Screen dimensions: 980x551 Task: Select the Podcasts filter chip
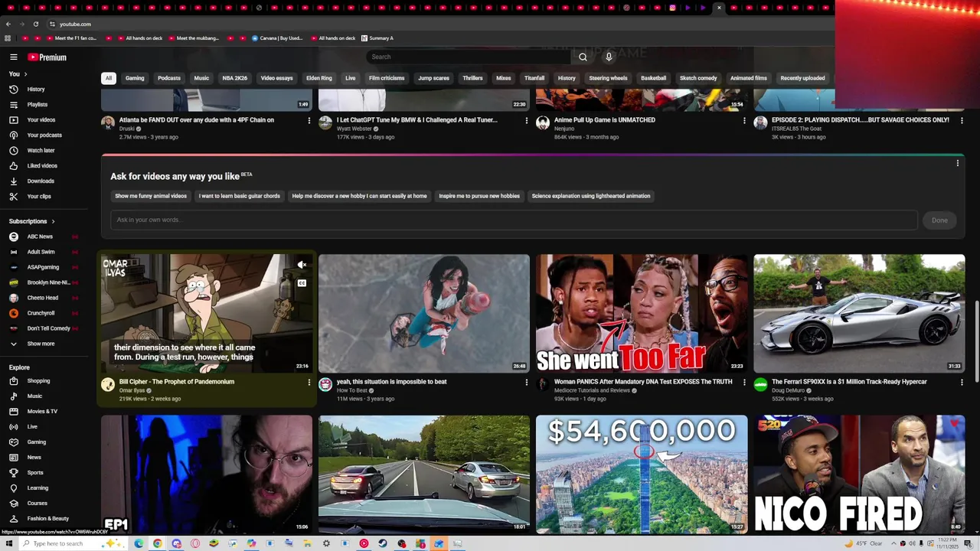point(169,78)
